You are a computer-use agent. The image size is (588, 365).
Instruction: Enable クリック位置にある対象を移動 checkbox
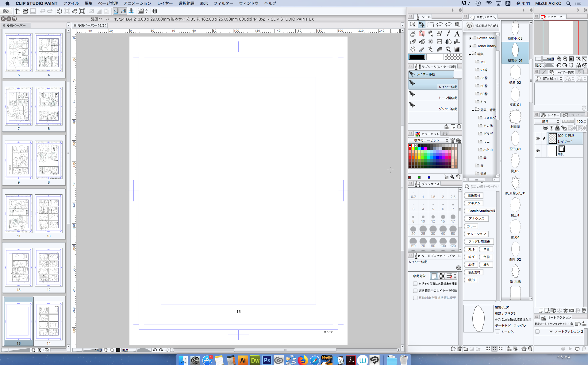pos(415,284)
